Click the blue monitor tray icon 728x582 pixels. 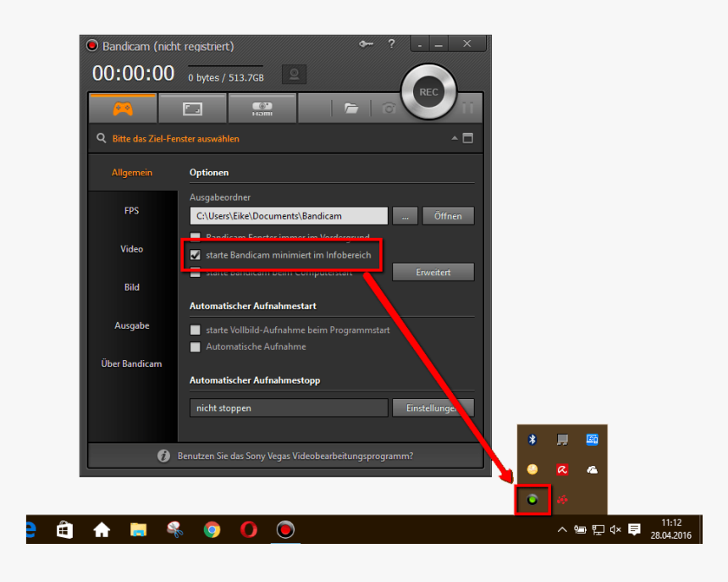click(x=592, y=440)
